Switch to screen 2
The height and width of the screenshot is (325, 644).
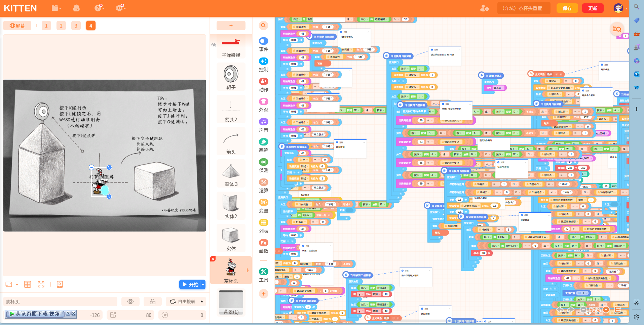click(61, 26)
